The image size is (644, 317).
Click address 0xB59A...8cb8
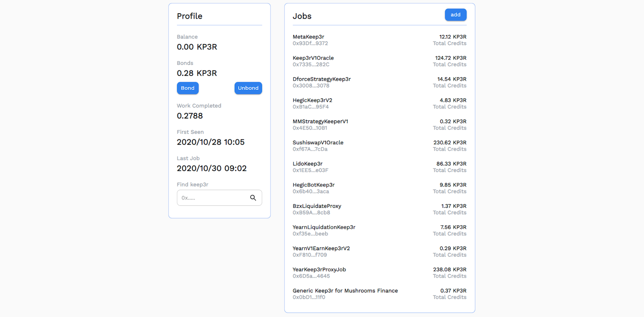pyautogui.click(x=311, y=213)
